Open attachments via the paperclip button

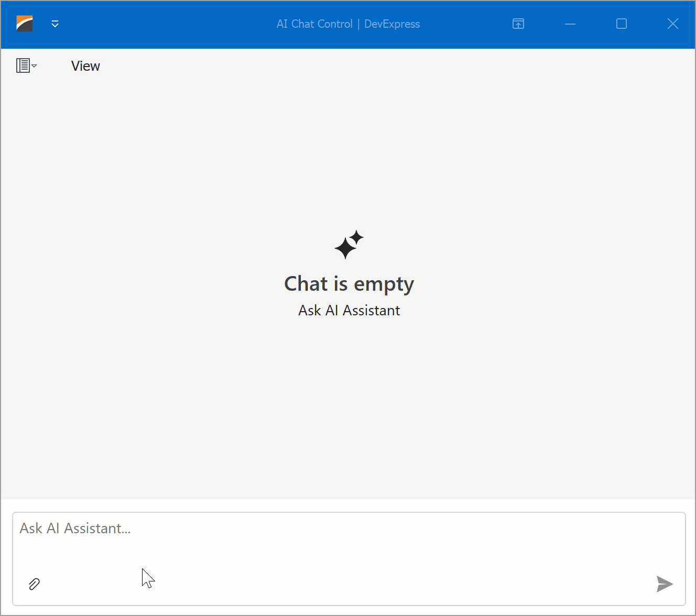coord(35,584)
